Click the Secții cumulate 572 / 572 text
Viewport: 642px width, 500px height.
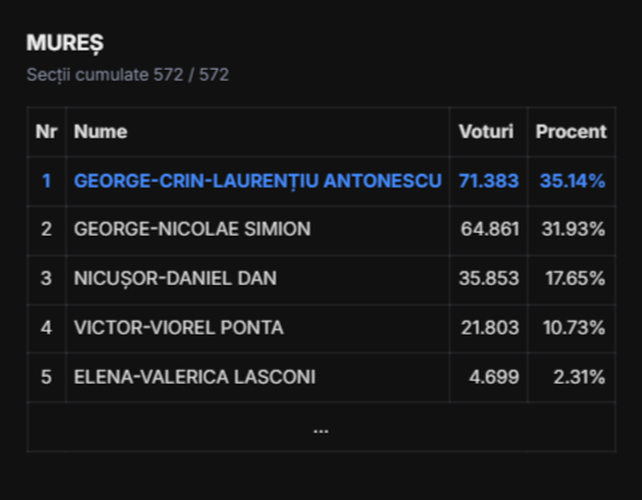[128, 75]
